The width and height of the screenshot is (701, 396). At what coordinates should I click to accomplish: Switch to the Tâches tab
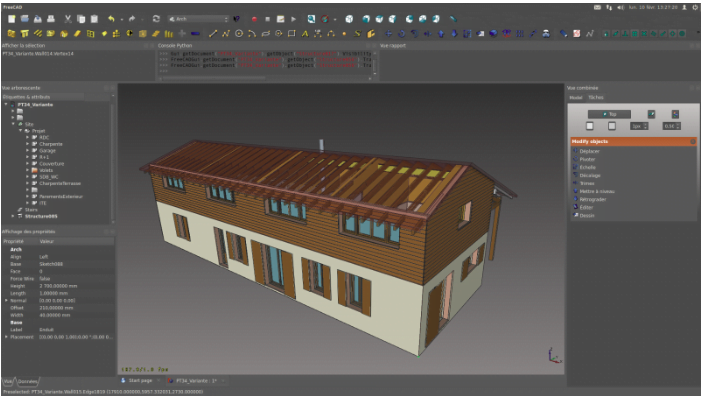pyautogui.click(x=595, y=97)
